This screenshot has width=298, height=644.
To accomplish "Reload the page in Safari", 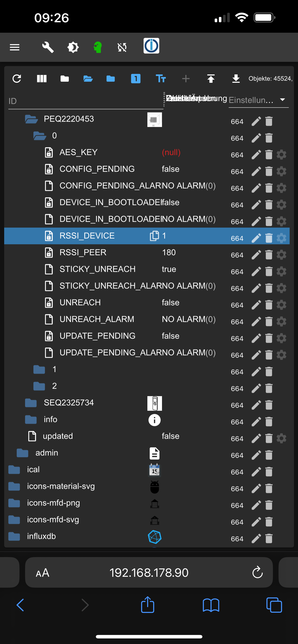I will (257, 573).
